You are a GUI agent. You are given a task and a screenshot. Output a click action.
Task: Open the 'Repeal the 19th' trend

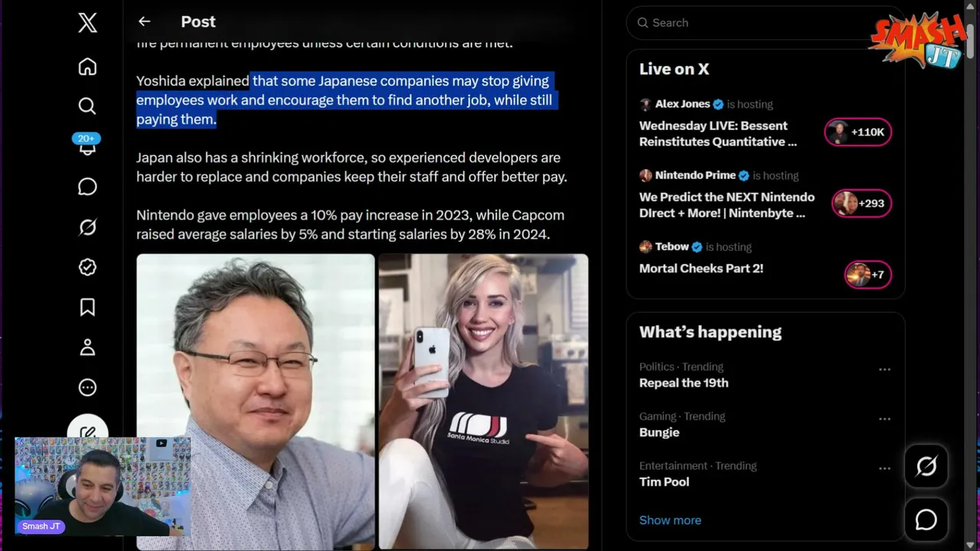[684, 383]
